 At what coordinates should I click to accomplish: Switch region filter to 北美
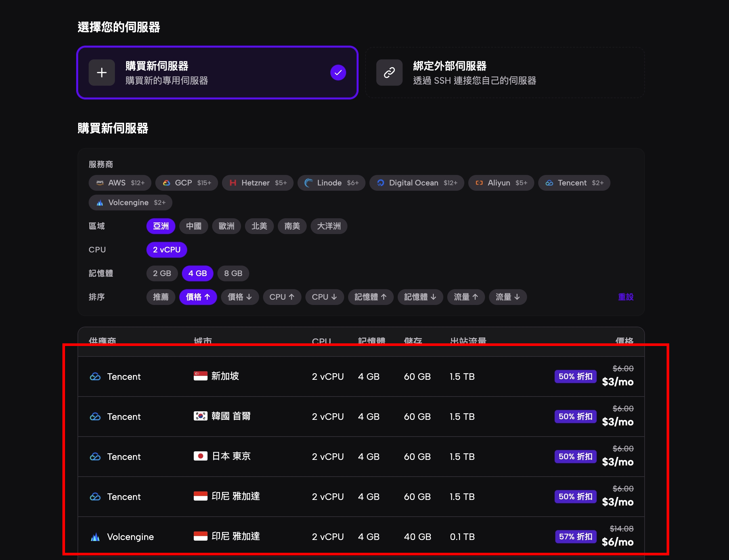(x=259, y=226)
